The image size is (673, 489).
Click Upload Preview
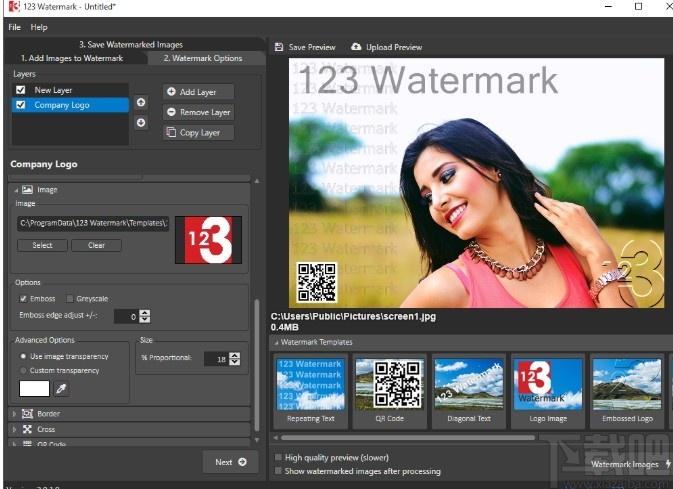(387, 47)
